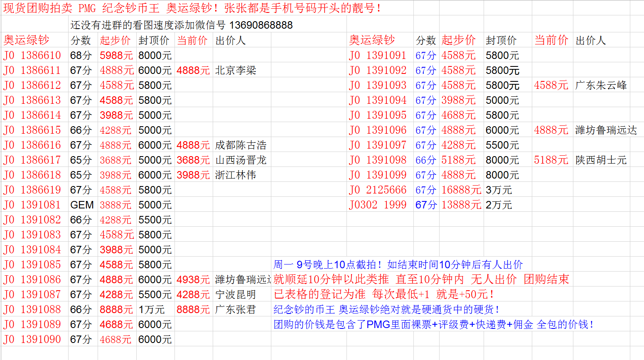Select the GEM grade cell
This screenshot has width=644, height=360.
pyautogui.click(x=82, y=205)
